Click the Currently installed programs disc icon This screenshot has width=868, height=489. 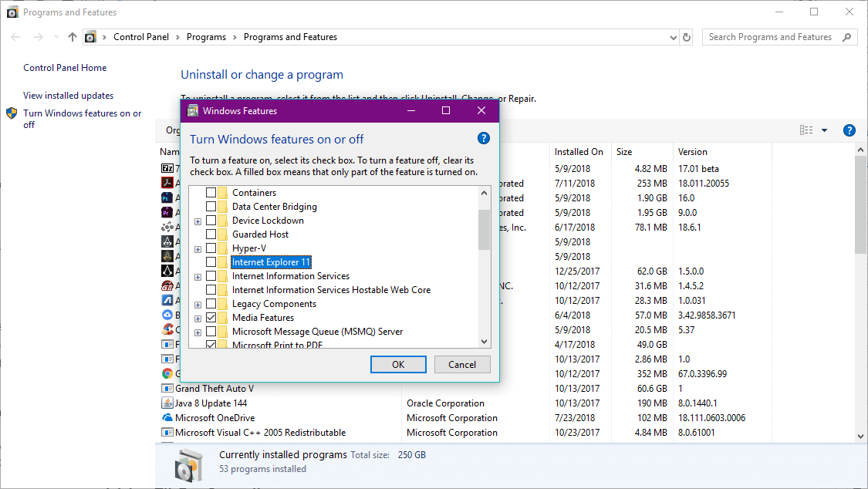[189, 464]
